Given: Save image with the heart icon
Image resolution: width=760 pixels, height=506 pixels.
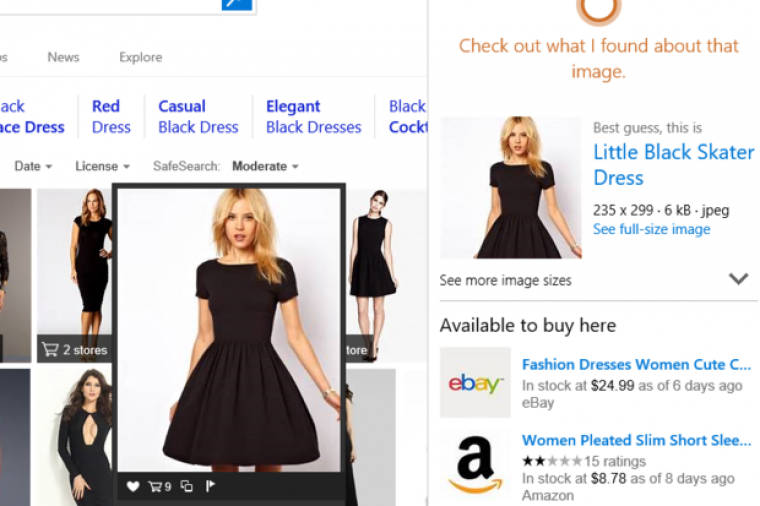Looking at the screenshot, I should pos(133,486).
